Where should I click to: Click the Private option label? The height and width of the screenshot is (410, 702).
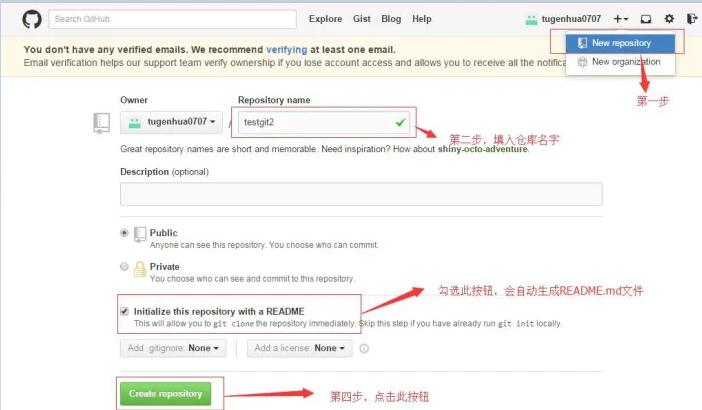pos(164,267)
